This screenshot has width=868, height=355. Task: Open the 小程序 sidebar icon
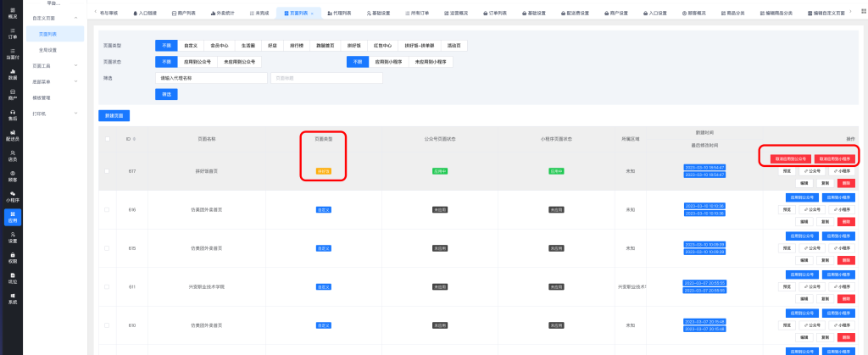tap(12, 197)
